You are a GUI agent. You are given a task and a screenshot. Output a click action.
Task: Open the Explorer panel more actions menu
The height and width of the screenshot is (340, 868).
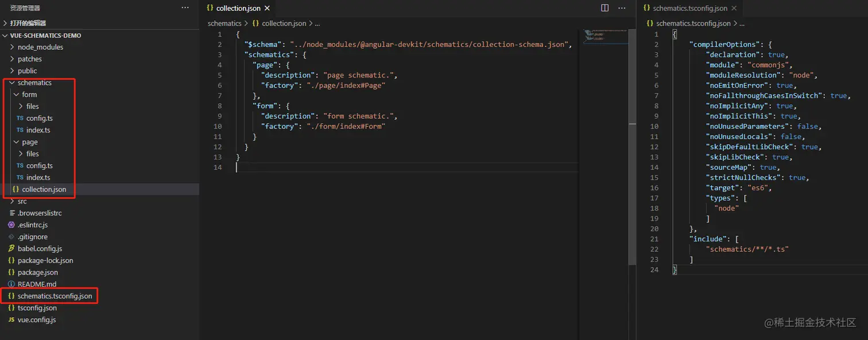click(x=185, y=8)
